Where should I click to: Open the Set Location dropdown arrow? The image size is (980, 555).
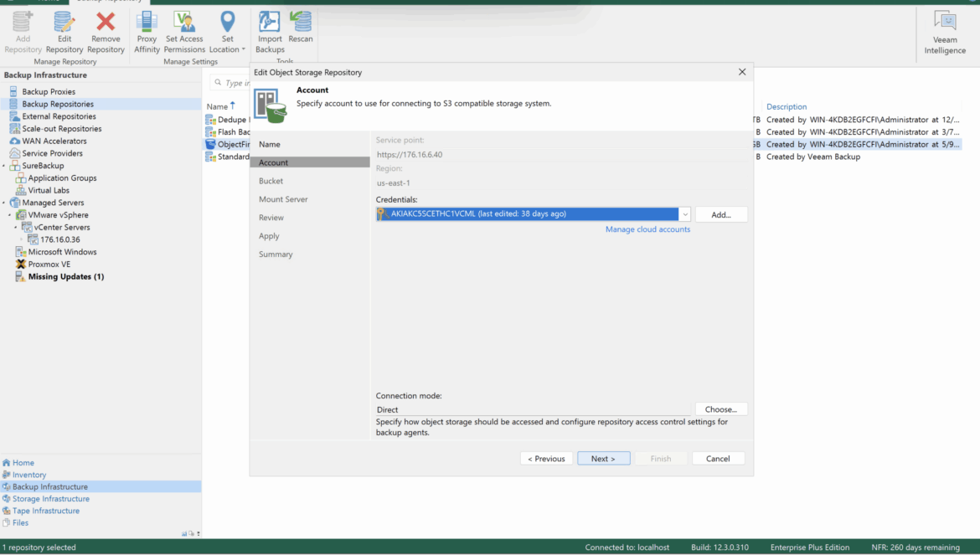243,49
